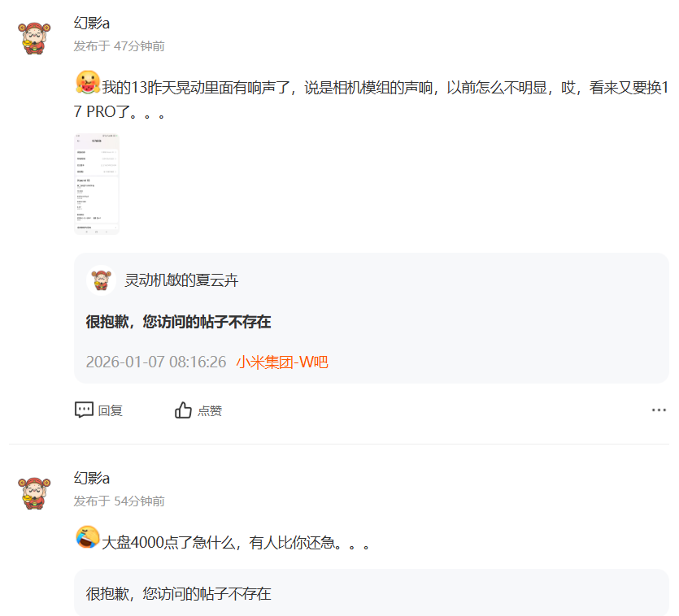Open the bold quoted post title 很抱歉，您访问的帖子不存在

(178, 322)
